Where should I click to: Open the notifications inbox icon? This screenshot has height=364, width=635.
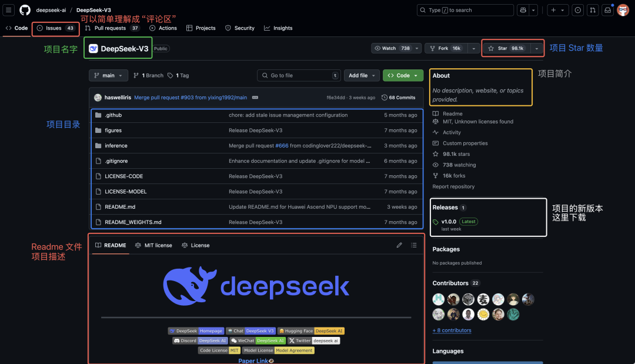607,10
